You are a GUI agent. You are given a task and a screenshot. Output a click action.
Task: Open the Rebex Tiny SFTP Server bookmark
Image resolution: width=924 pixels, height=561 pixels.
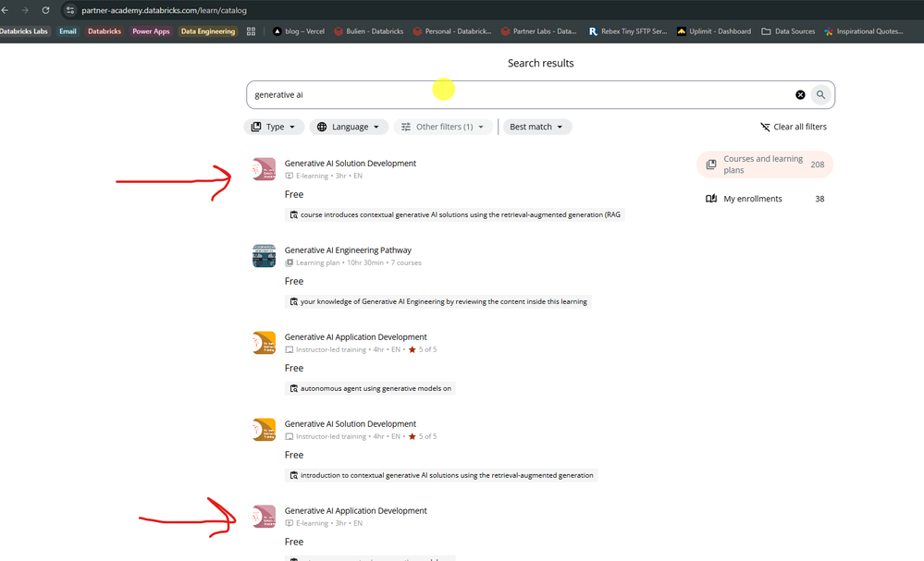627,31
